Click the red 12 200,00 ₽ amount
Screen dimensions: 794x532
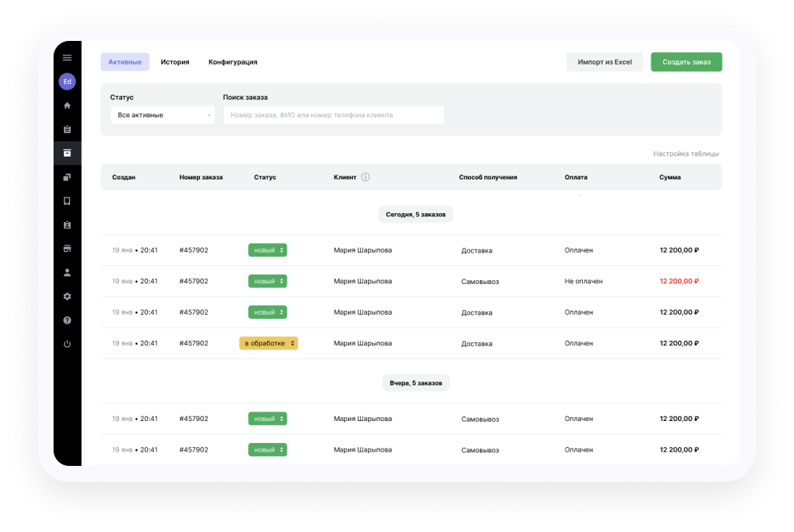point(679,281)
